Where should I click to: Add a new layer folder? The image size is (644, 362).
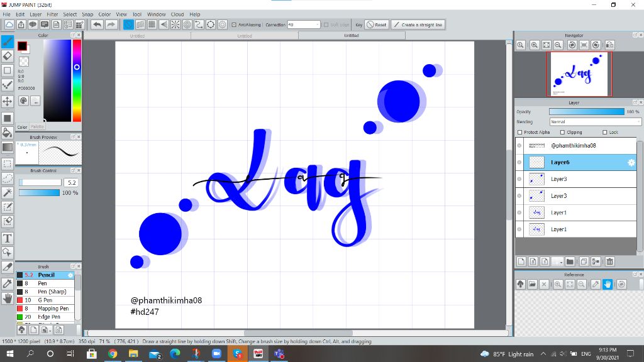pyautogui.click(x=570, y=261)
